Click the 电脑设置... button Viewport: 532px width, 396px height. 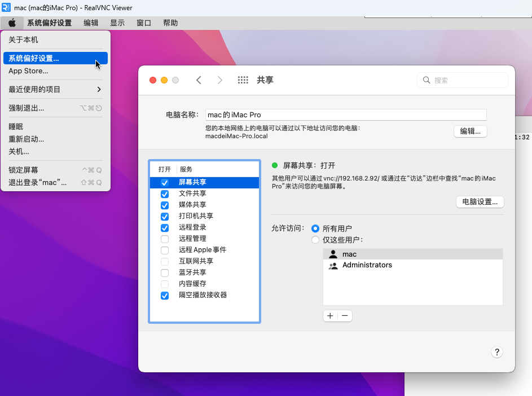click(x=480, y=202)
